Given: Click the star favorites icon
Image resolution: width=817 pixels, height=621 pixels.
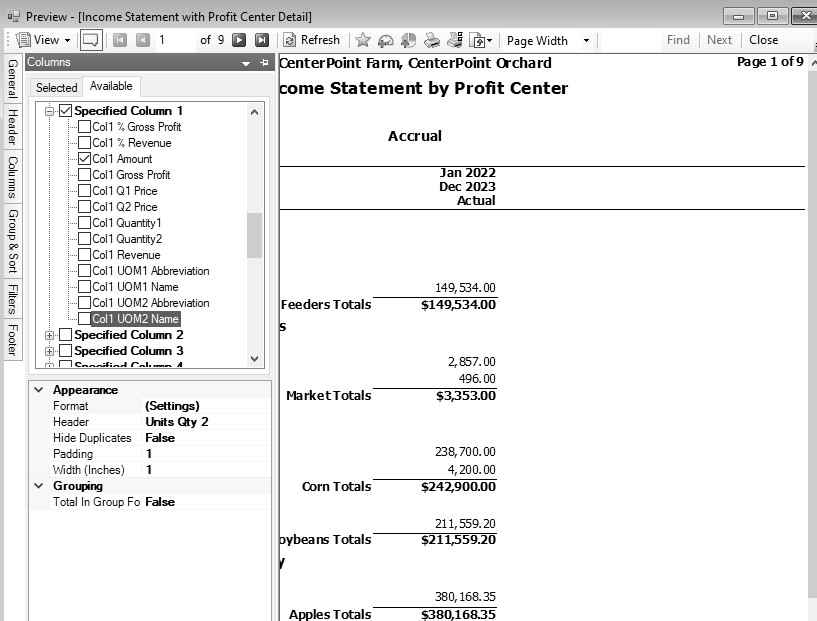Looking at the screenshot, I should pos(363,40).
